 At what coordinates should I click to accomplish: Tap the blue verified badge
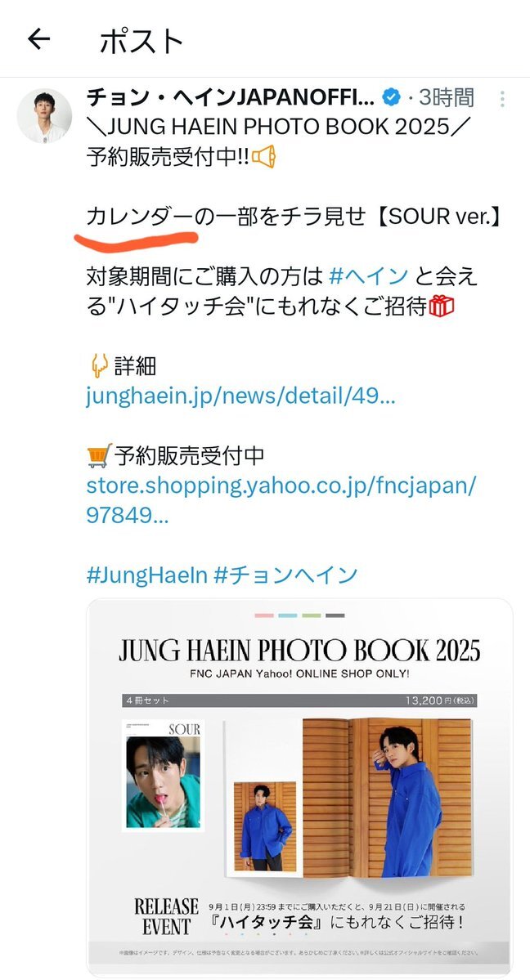(392, 97)
